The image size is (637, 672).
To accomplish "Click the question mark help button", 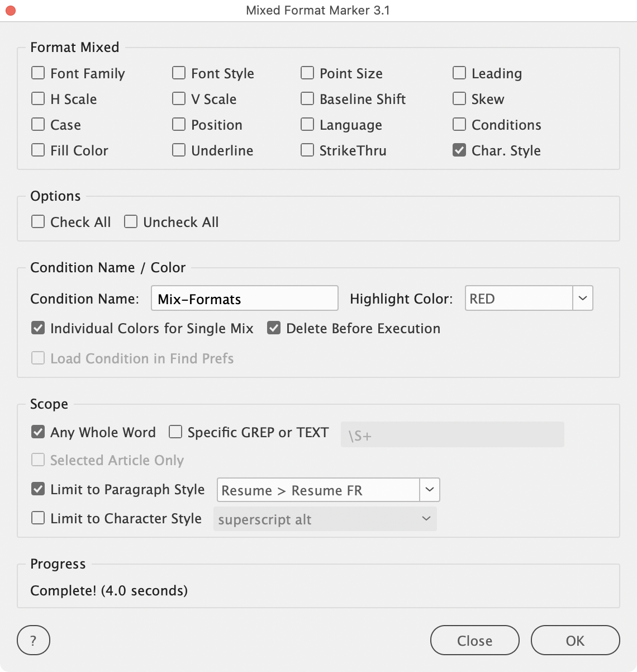I will pyautogui.click(x=34, y=640).
